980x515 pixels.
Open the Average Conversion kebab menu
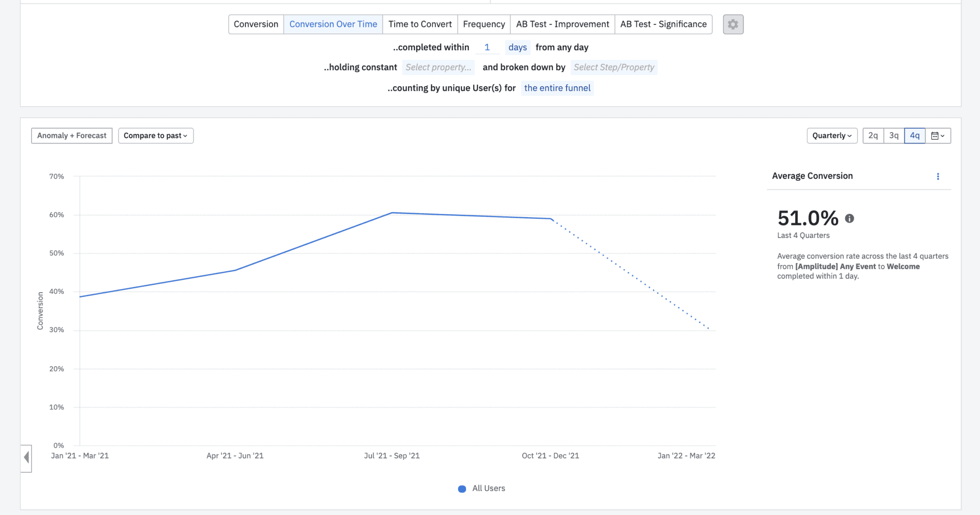click(x=938, y=176)
